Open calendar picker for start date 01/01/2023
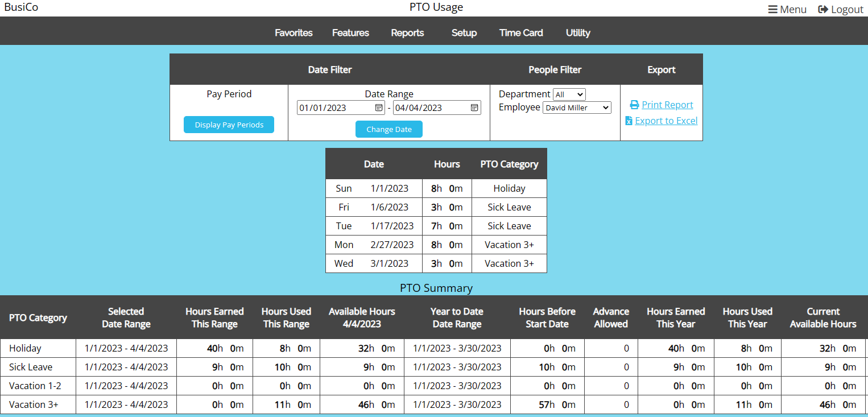This screenshot has height=417, width=868. coord(379,108)
